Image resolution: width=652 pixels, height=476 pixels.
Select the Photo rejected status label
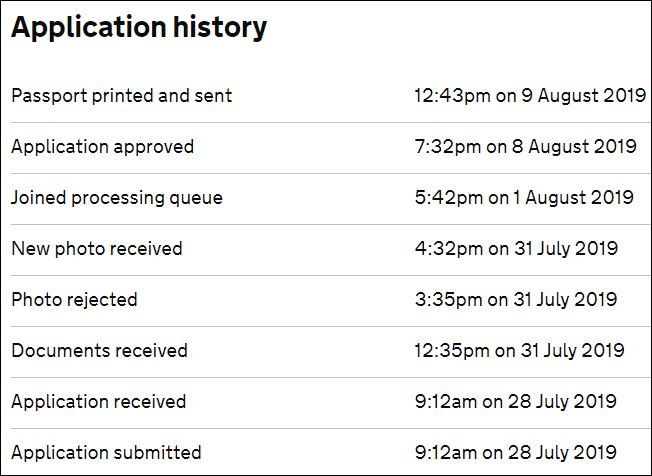point(74,300)
